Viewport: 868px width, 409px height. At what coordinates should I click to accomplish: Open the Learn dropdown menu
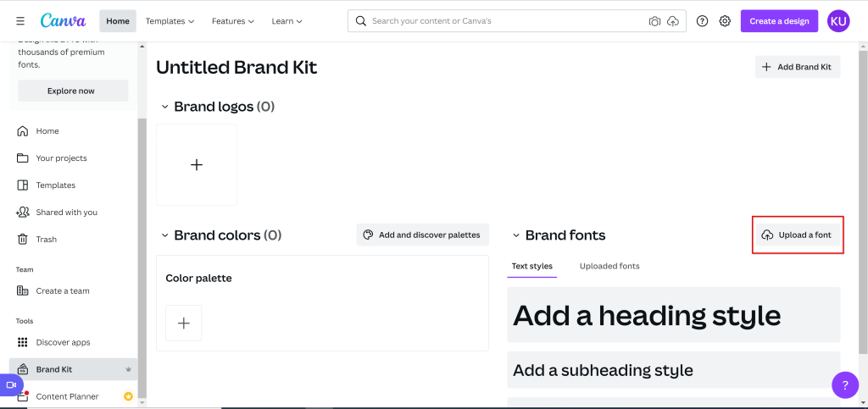coord(287,21)
